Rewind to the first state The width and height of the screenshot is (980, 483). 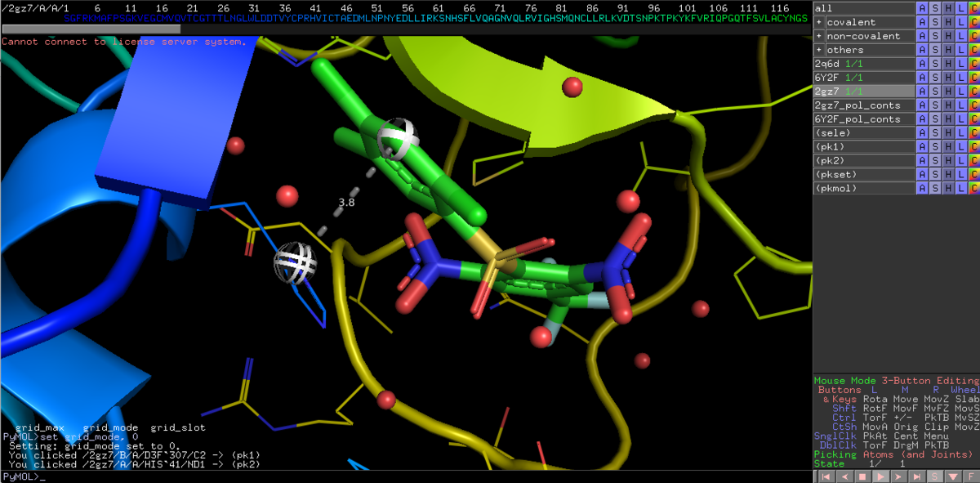click(826, 476)
